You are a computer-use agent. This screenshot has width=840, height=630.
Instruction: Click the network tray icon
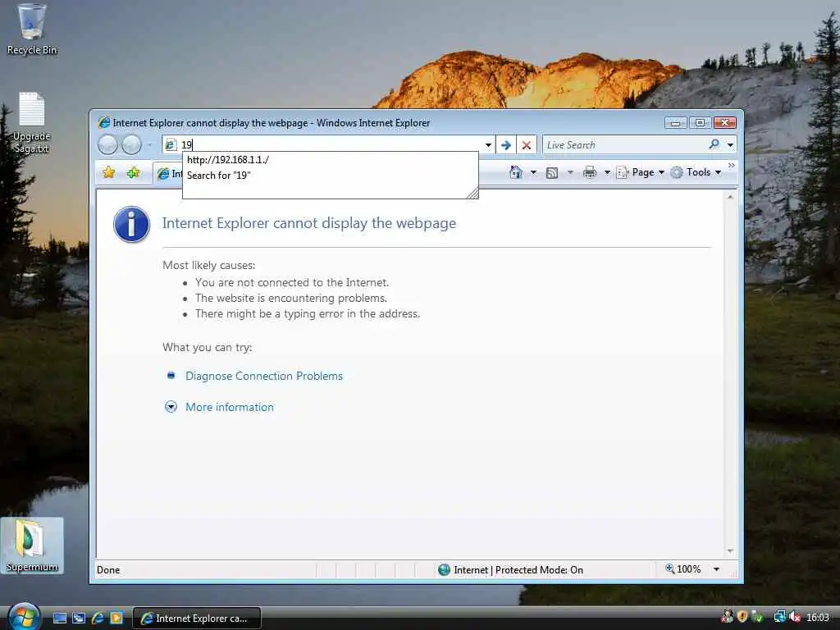pos(780,617)
